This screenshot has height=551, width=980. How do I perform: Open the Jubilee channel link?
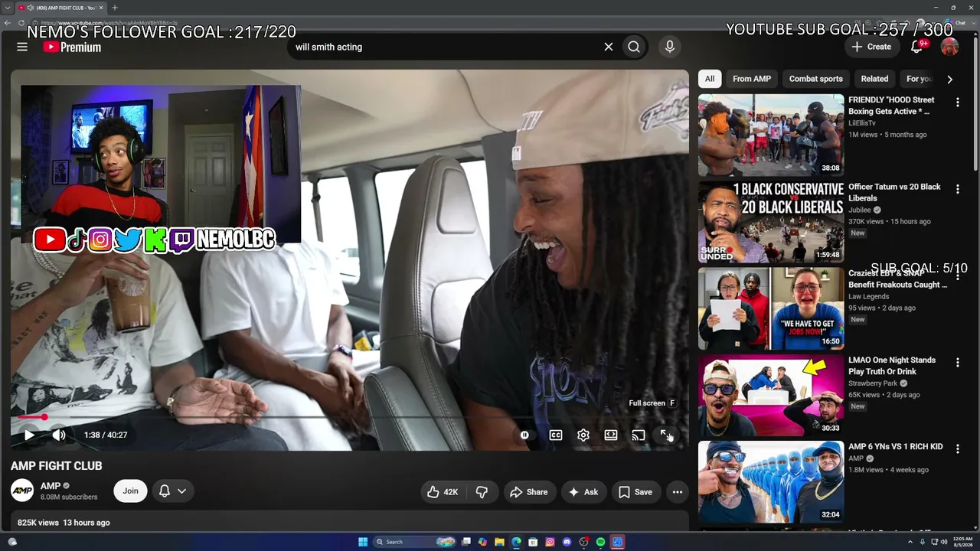[x=861, y=210]
